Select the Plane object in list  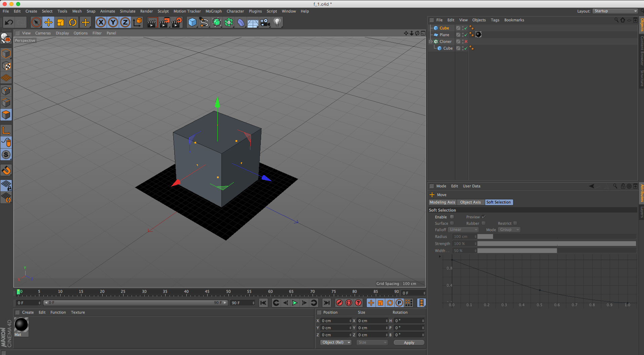[444, 35]
